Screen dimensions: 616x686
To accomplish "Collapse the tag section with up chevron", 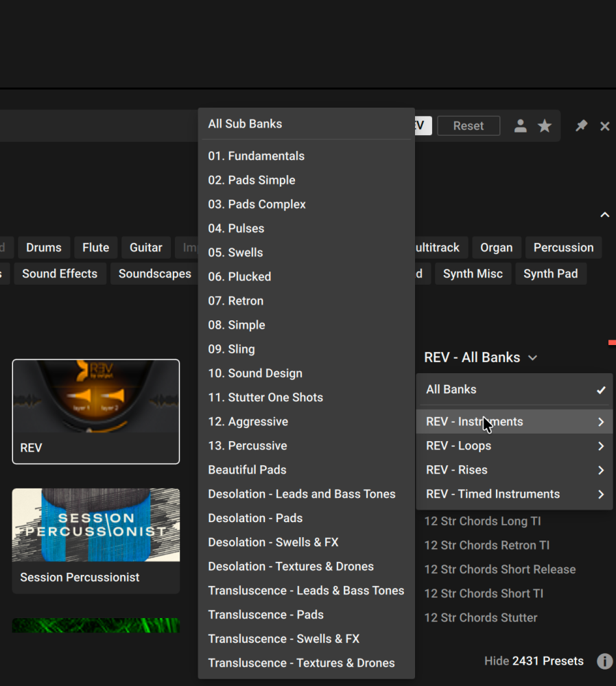I will tap(604, 214).
